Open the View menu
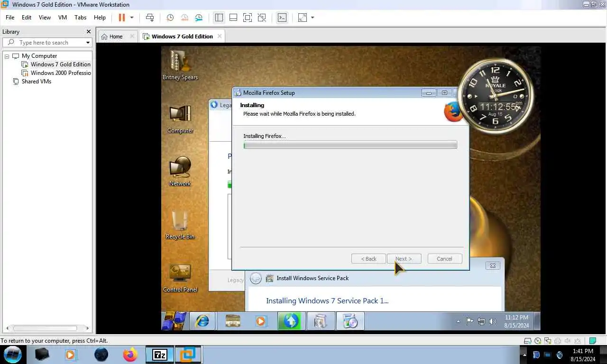The width and height of the screenshot is (607, 364). click(x=45, y=18)
